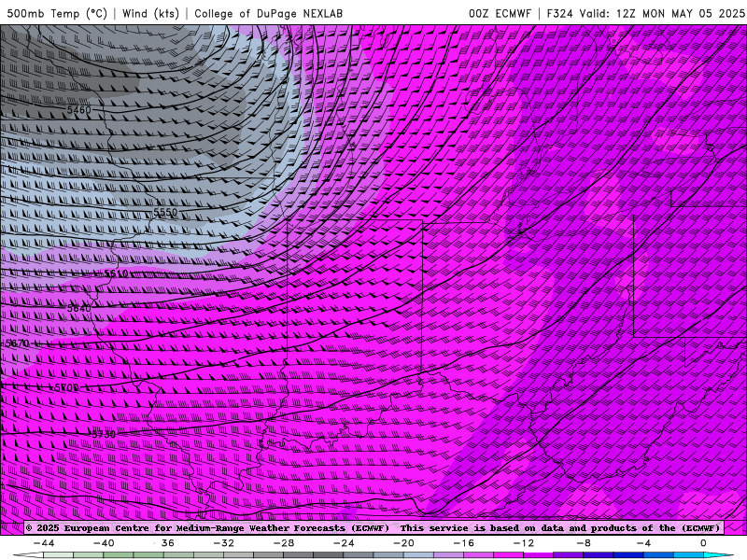
Task: Click the -4 color scale label
Action: 643,543
